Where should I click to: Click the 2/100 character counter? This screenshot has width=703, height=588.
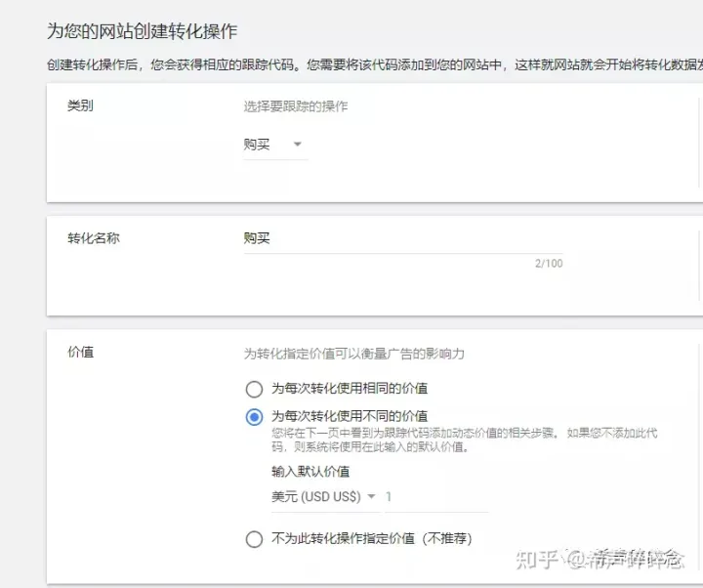(x=549, y=264)
